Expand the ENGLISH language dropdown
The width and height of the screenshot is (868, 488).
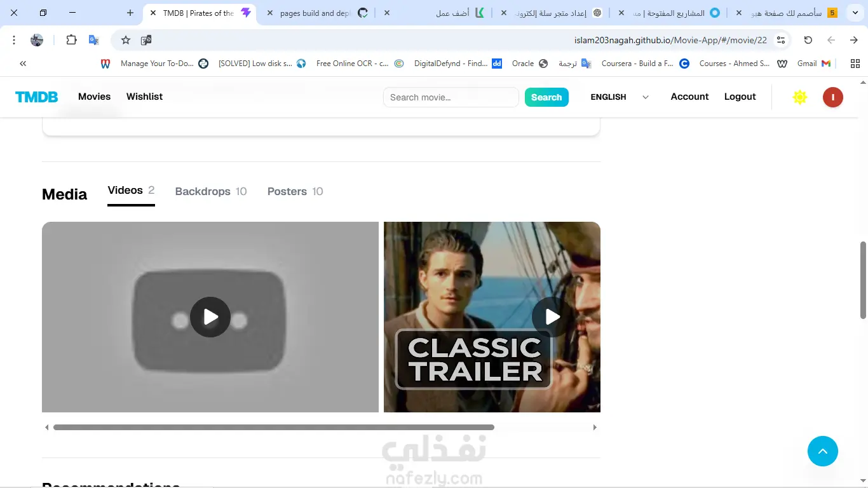[x=620, y=97]
